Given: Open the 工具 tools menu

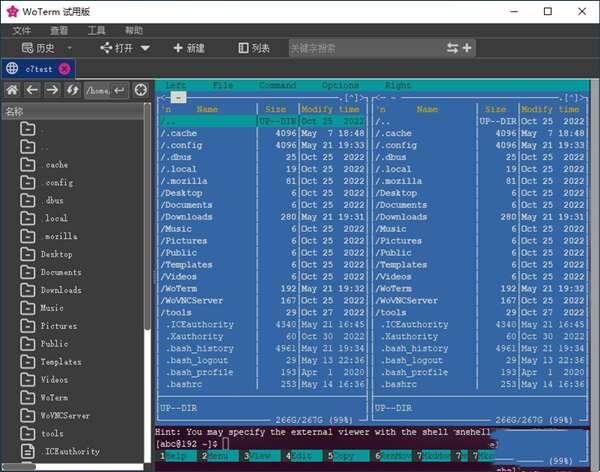Looking at the screenshot, I should (x=97, y=31).
